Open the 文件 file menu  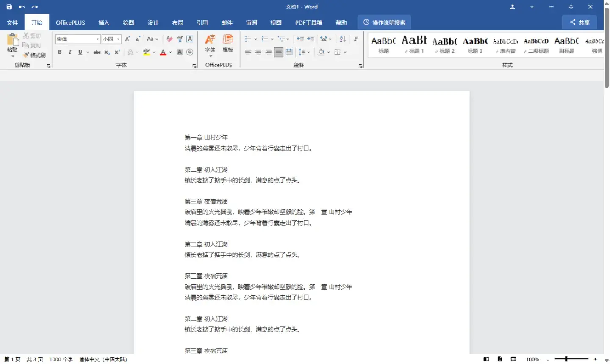pyautogui.click(x=12, y=22)
